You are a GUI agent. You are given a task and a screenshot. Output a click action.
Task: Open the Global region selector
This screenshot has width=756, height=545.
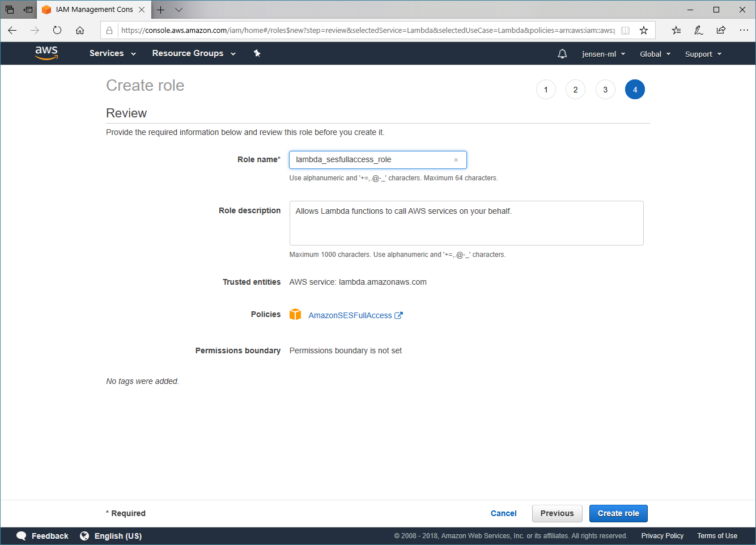(x=655, y=54)
